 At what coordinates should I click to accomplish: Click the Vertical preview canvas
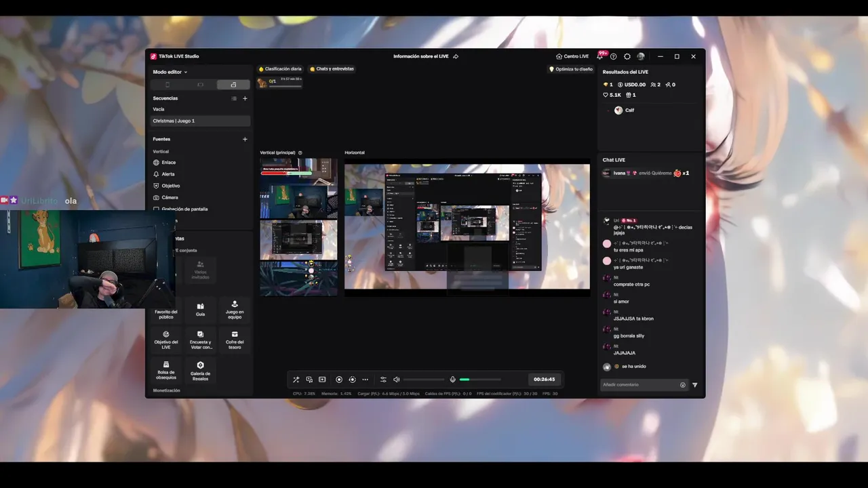point(298,227)
